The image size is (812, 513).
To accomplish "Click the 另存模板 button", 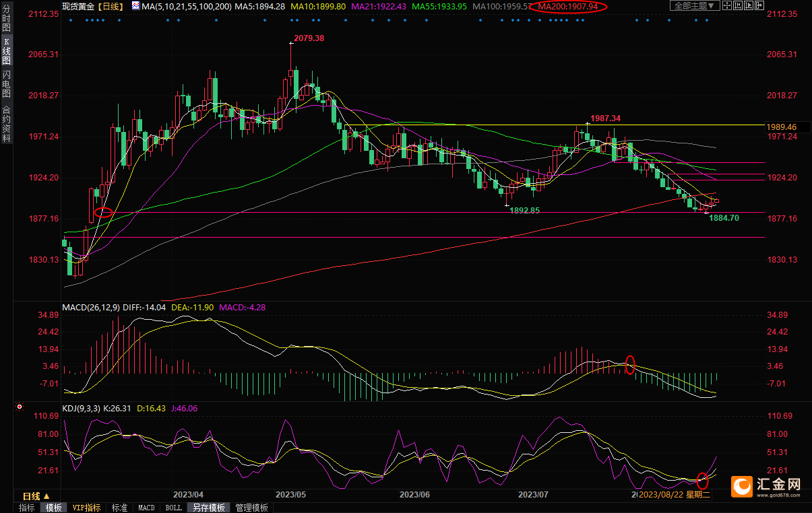I will [x=209, y=508].
